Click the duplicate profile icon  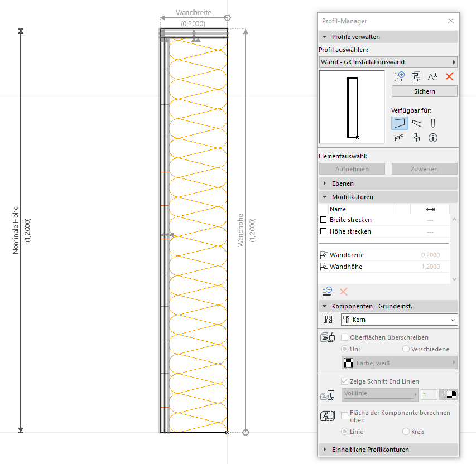coord(416,77)
